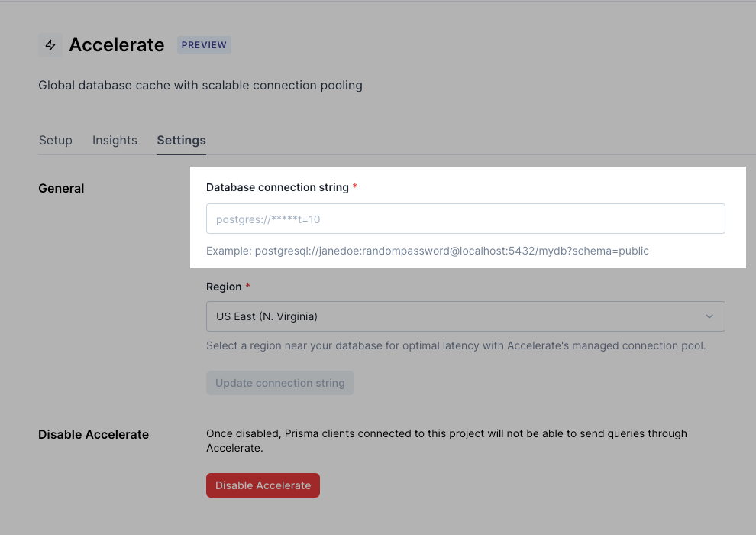
Task: Open the Region selection dropdown
Action: click(465, 316)
